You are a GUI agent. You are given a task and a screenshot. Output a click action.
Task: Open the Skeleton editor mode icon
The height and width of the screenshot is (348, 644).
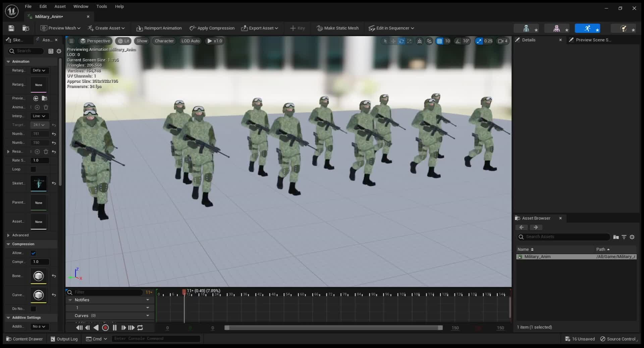(526, 28)
